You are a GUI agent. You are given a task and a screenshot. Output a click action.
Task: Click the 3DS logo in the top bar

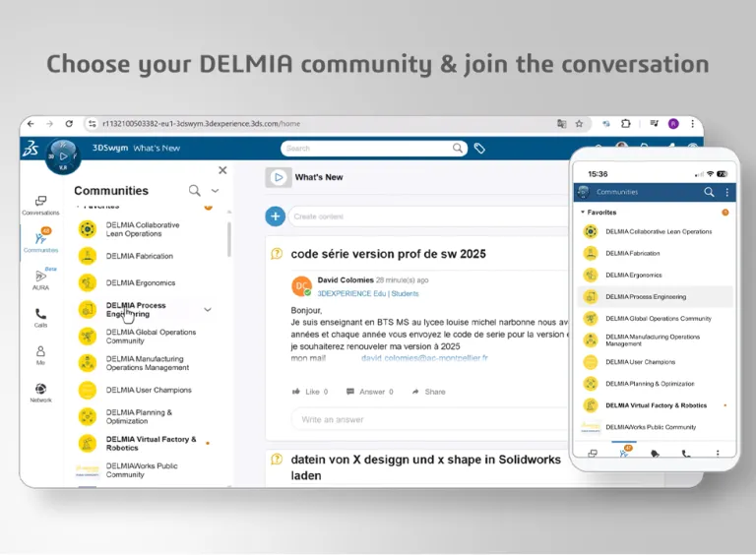click(31, 149)
